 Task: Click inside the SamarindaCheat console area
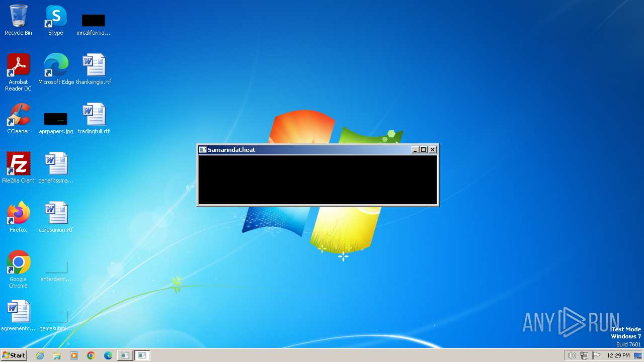[317, 179]
